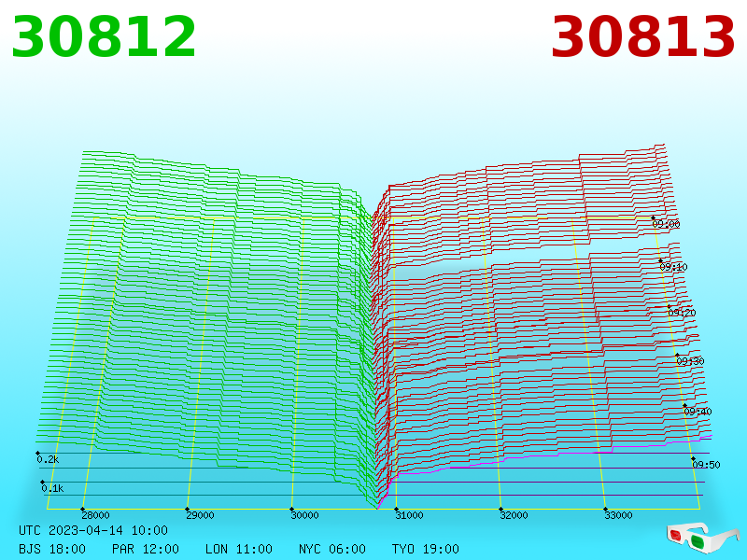Click the 0.1k volume axis label

[x=52, y=488]
